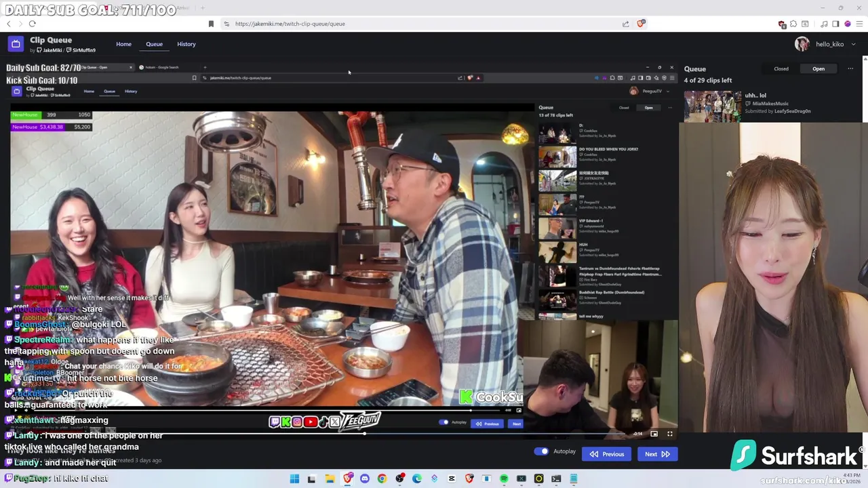The width and height of the screenshot is (868, 488).
Task: Open the queue options three-dot menu
Action: (850, 68)
